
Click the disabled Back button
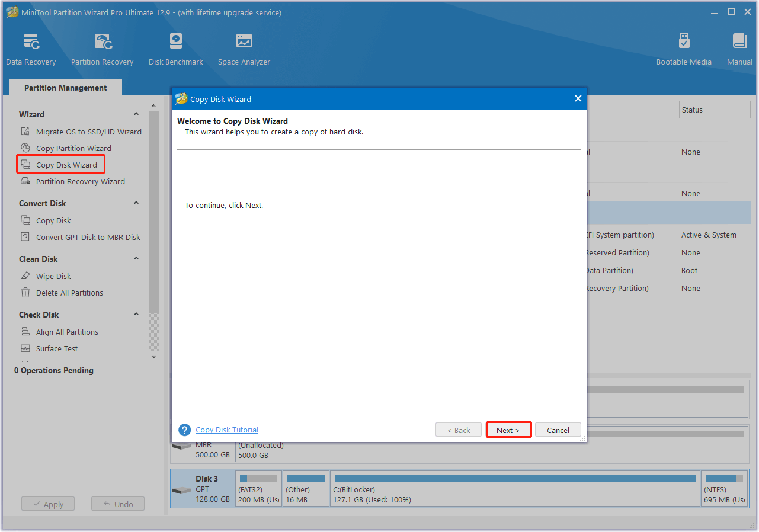[x=459, y=430]
